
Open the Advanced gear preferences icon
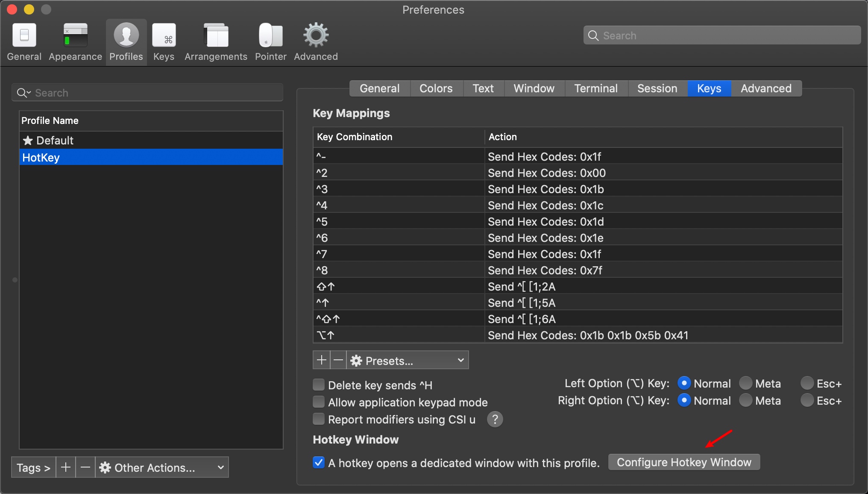click(x=316, y=35)
